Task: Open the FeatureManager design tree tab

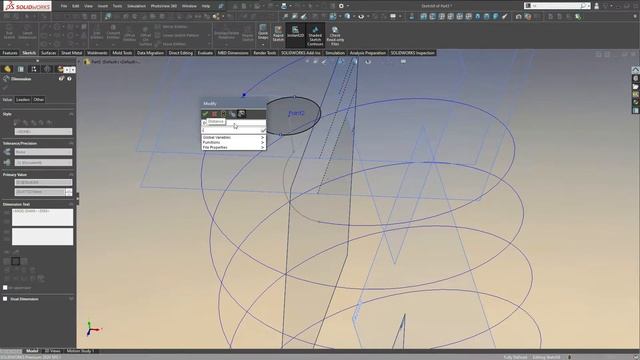Action: point(7,69)
